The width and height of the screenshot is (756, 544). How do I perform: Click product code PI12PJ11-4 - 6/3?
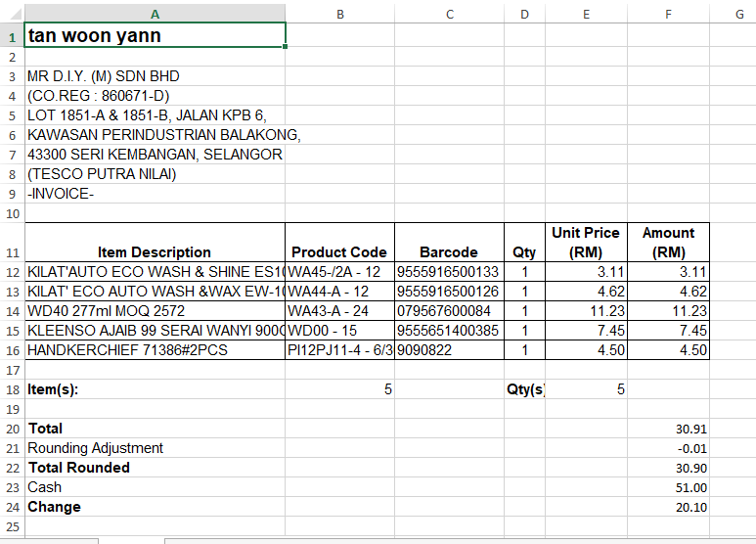340,350
